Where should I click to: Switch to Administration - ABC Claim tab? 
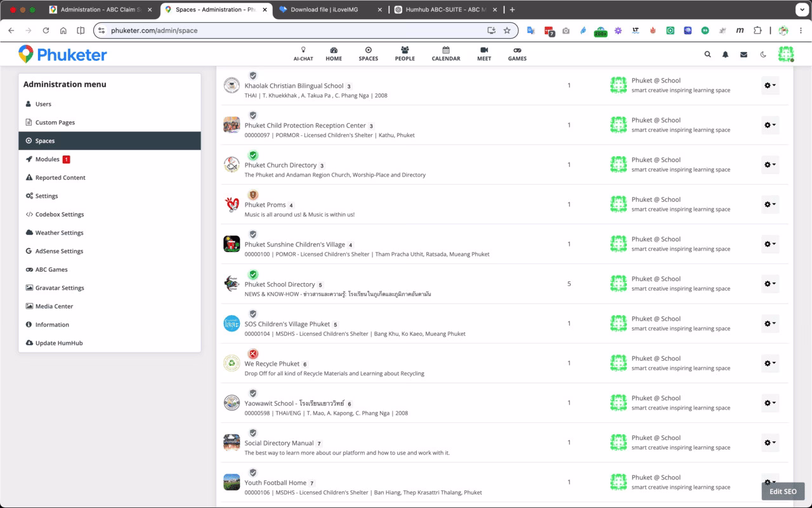101,10
